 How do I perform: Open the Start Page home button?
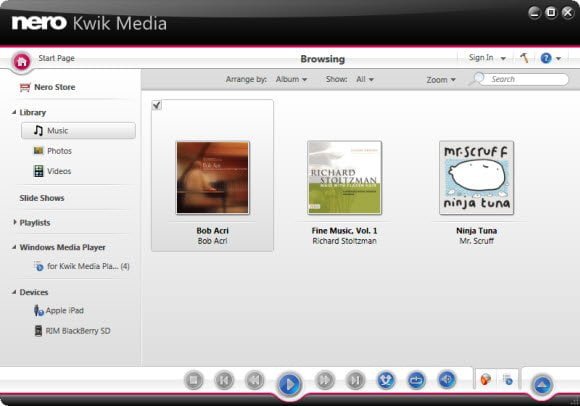[x=22, y=61]
